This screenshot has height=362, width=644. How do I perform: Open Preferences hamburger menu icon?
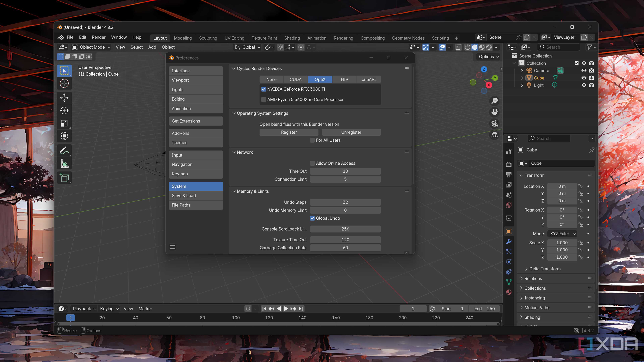(x=172, y=247)
